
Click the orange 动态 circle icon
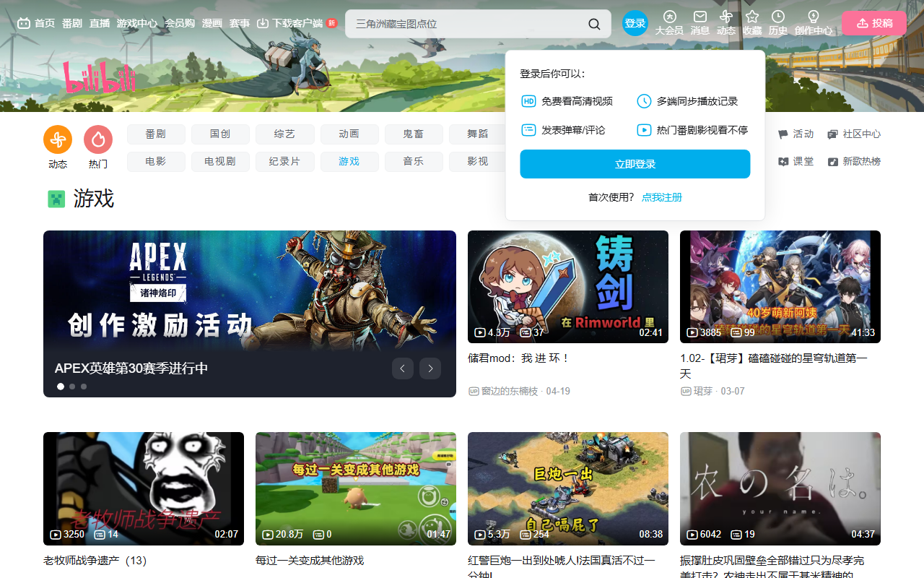(58, 139)
